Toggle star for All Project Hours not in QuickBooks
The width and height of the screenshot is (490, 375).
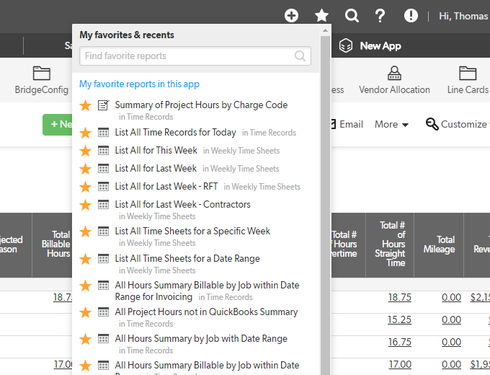[x=85, y=313]
